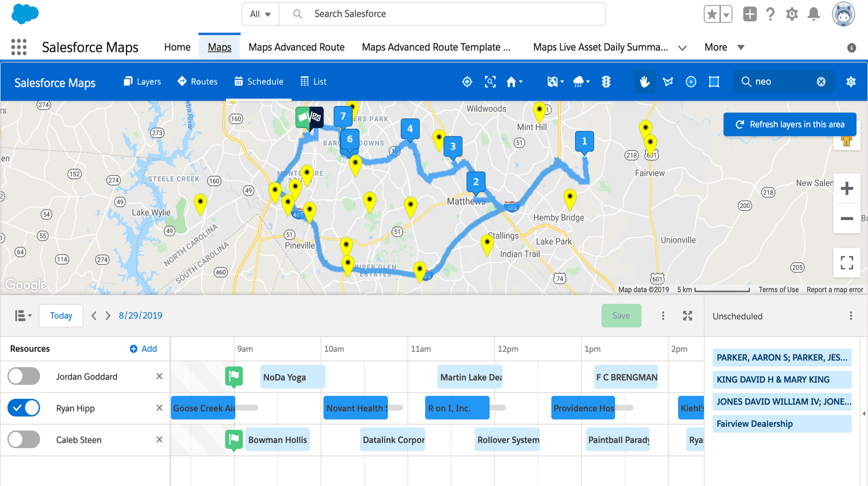Zoom in on the map

(847, 188)
